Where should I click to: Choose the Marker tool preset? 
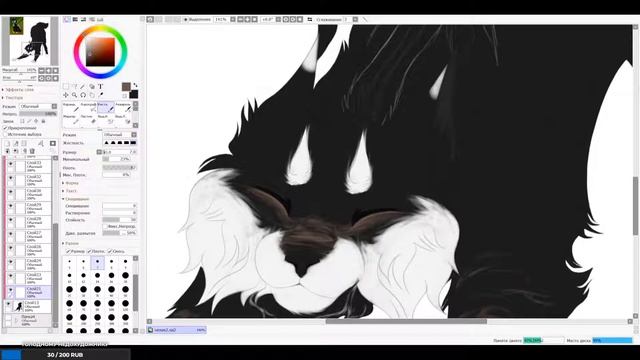click(x=71, y=119)
